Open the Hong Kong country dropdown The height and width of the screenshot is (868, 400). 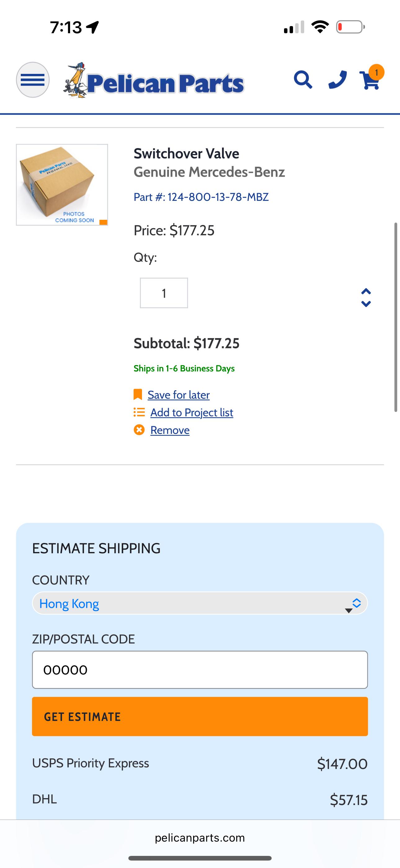click(200, 603)
